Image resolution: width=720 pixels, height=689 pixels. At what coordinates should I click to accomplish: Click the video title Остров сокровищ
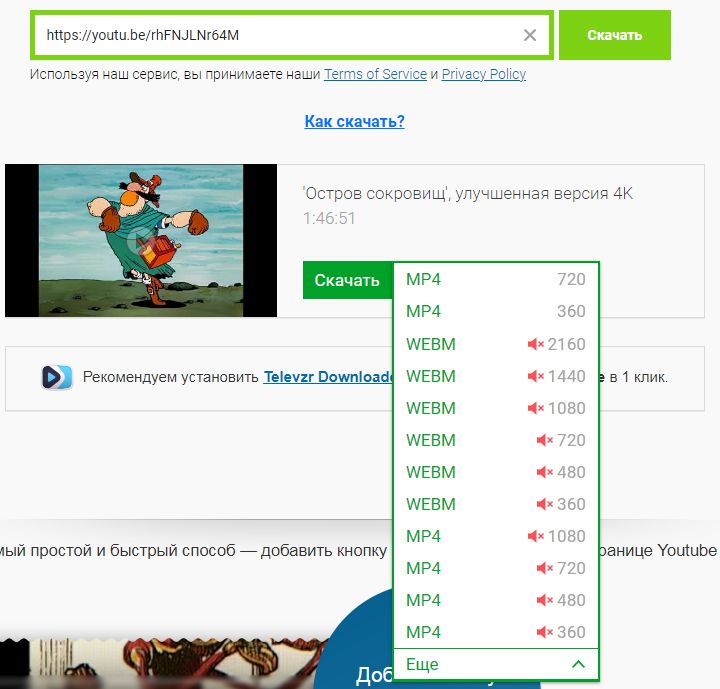[467, 193]
